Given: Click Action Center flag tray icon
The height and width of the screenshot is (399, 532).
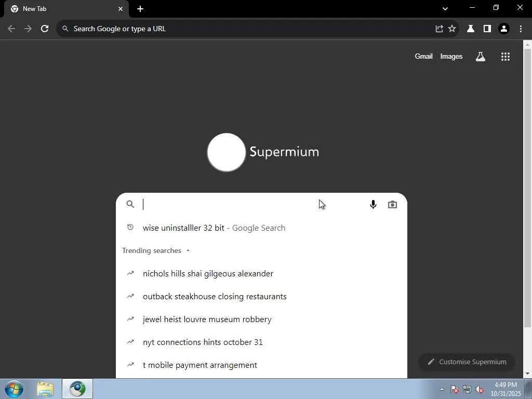Looking at the screenshot, I should (x=455, y=390).
